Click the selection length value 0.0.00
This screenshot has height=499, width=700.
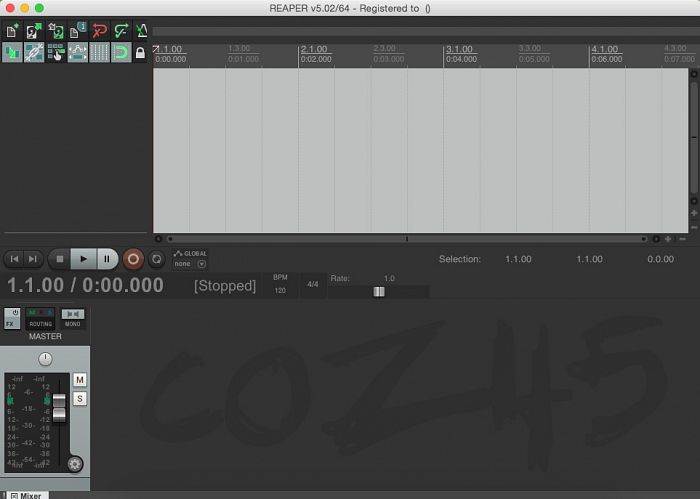pos(661,259)
